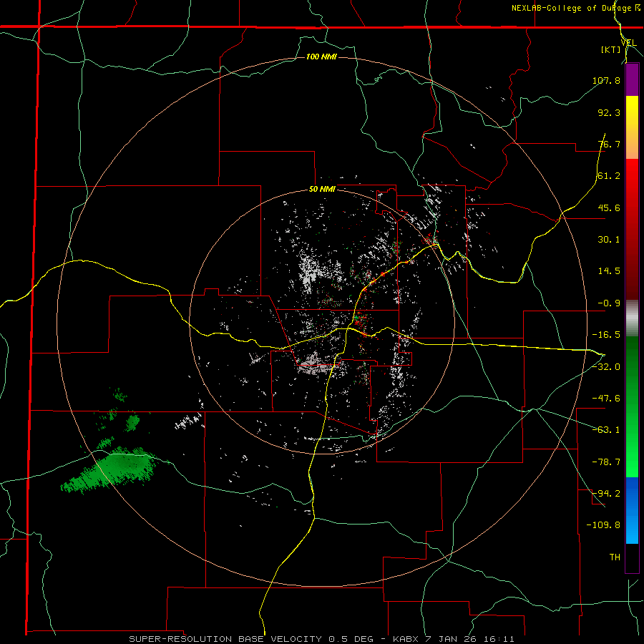The width and height of the screenshot is (644, 644).
Task: Click the [KT] units label
Action: click(x=611, y=49)
